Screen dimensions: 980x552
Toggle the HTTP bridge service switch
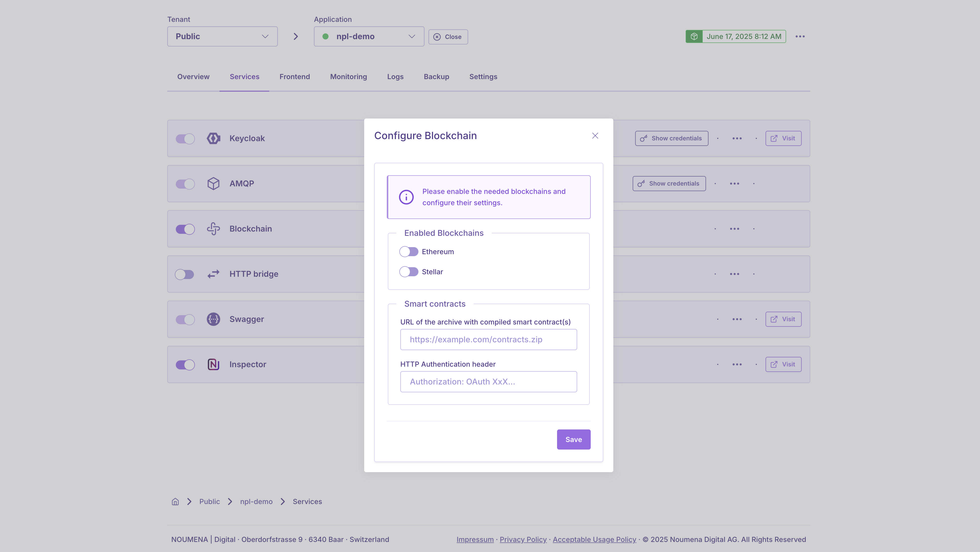185,274
